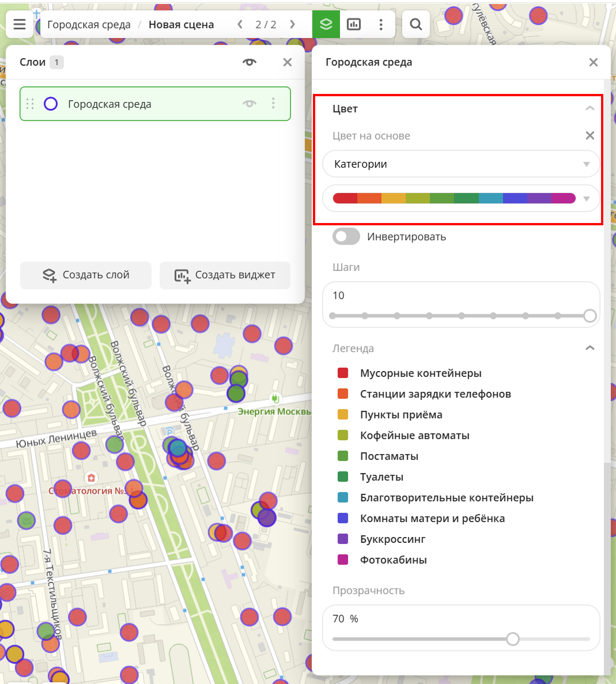Collapse the Цвет section

pyautogui.click(x=589, y=108)
